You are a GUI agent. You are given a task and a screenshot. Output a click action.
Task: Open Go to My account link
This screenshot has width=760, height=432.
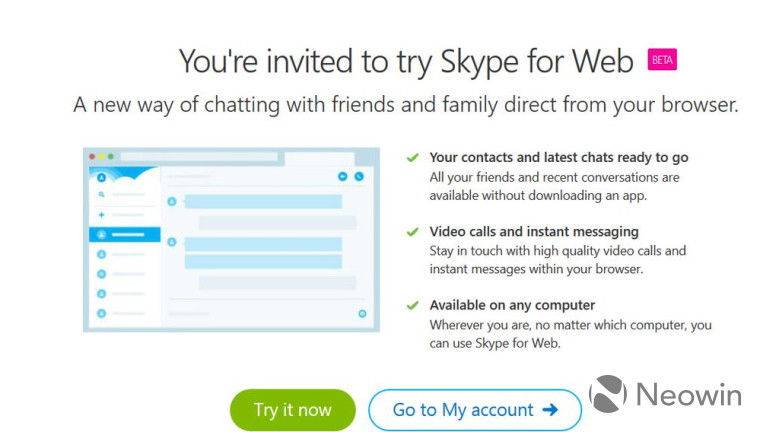(475, 410)
